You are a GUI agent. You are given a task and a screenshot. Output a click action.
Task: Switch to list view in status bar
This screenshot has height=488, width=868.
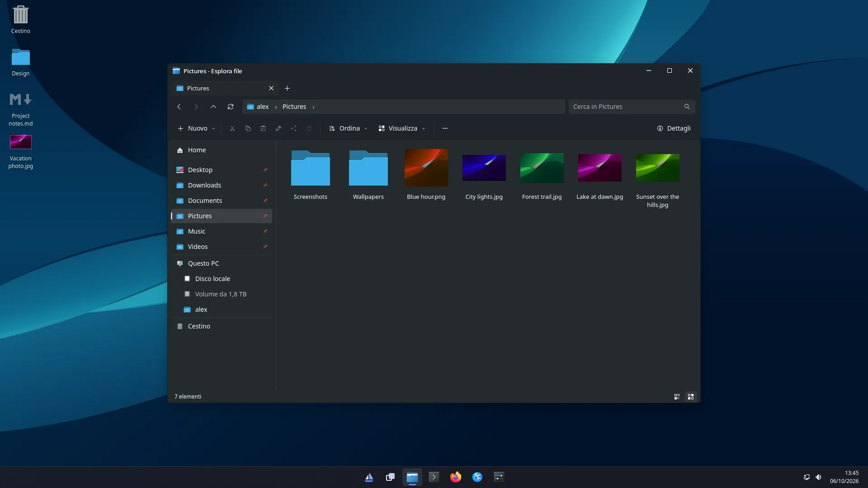tap(677, 397)
